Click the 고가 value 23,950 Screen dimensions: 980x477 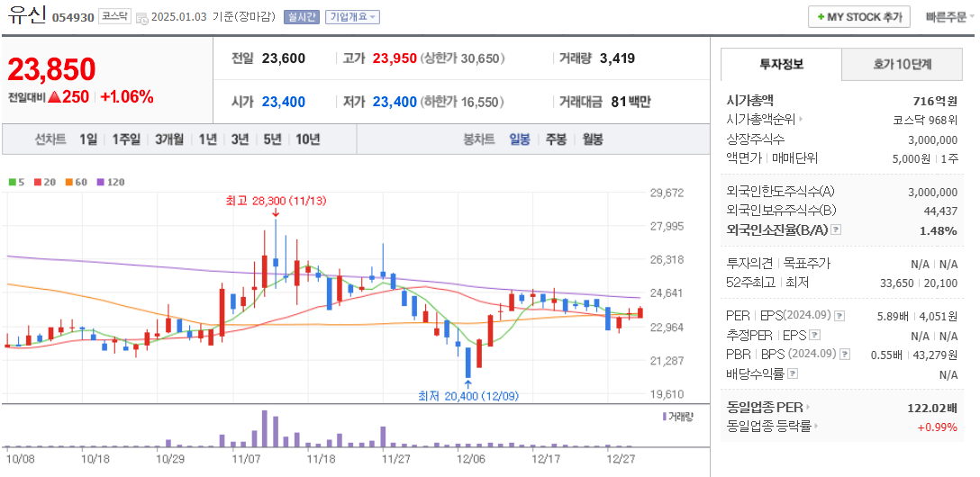click(x=395, y=58)
